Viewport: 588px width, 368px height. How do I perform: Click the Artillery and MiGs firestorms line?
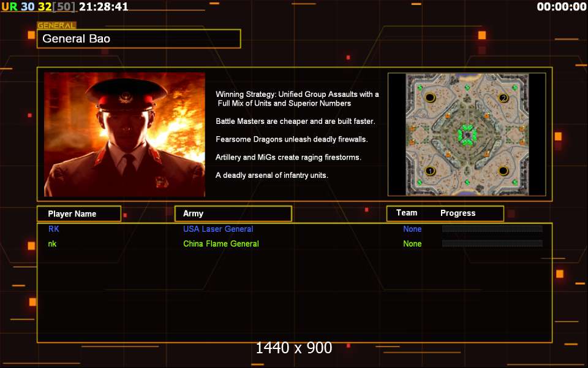[288, 158]
